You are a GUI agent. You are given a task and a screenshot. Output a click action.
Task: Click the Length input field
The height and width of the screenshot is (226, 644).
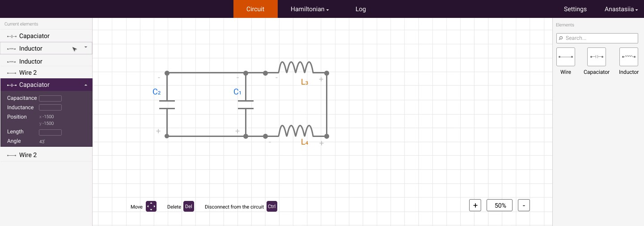pyautogui.click(x=50, y=132)
